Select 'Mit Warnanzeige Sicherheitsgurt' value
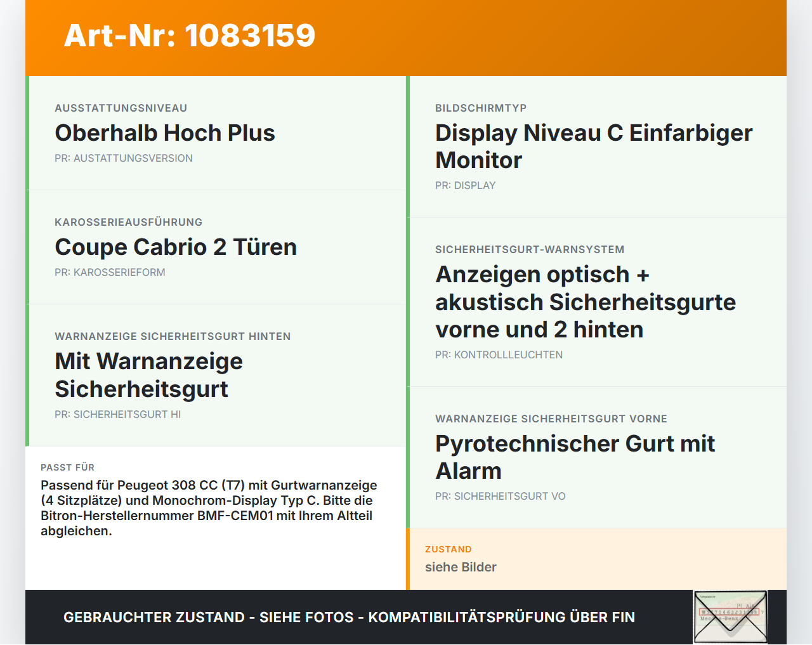Image resolution: width=812 pixels, height=645 pixels. [149, 375]
